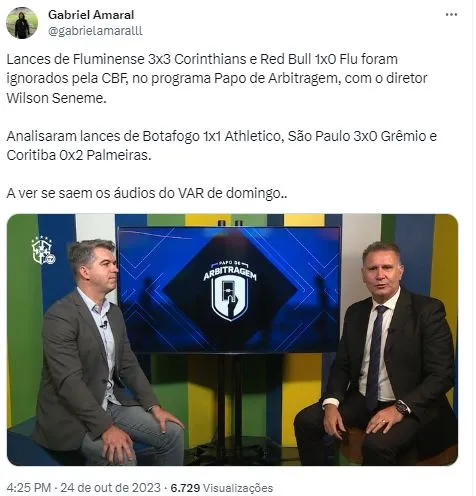Select the text about áudios do VAR
Screen dimensions: 476x496
click(x=147, y=193)
